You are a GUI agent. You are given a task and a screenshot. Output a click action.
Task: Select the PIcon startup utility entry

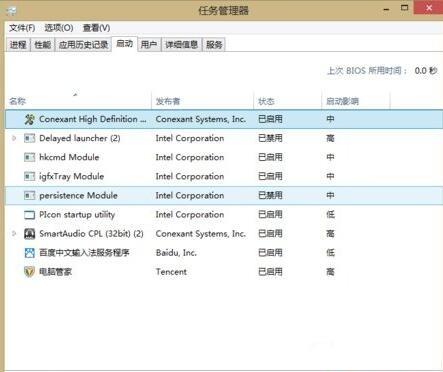coord(77,215)
